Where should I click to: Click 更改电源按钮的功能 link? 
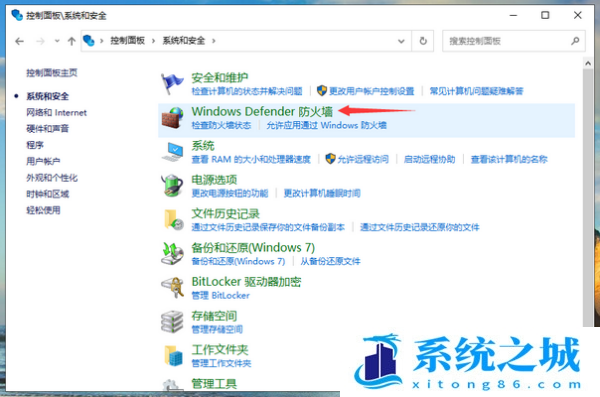230,193
